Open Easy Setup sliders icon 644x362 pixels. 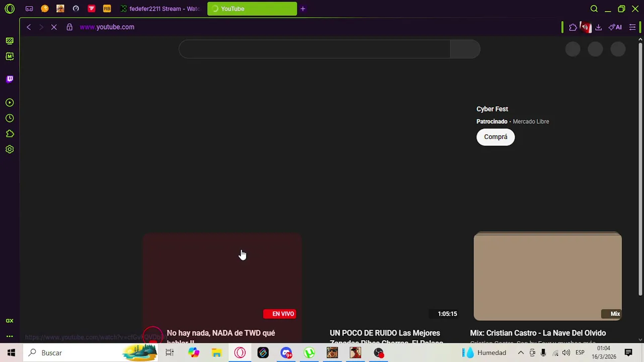pos(632,27)
